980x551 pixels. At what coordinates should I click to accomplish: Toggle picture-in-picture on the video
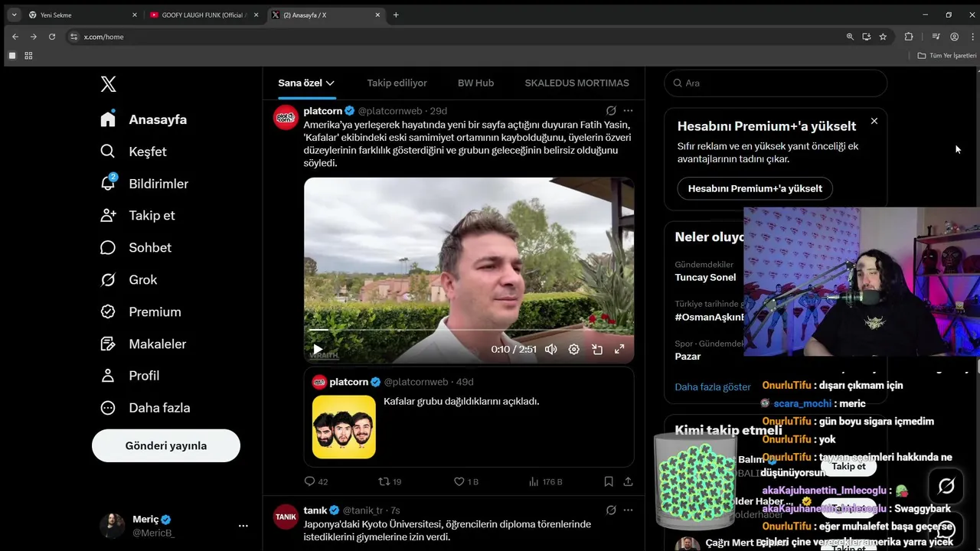pyautogui.click(x=597, y=350)
